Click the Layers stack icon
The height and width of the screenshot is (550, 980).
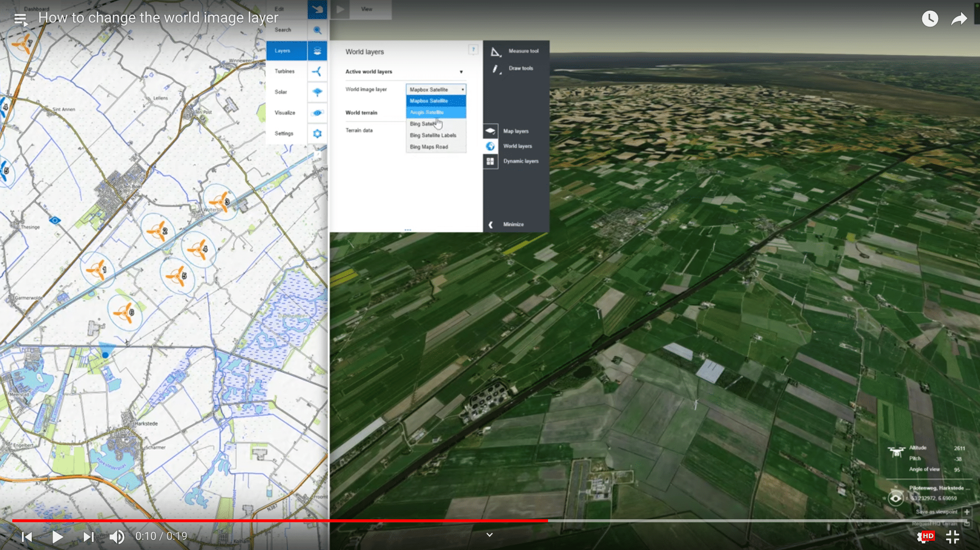click(317, 51)
